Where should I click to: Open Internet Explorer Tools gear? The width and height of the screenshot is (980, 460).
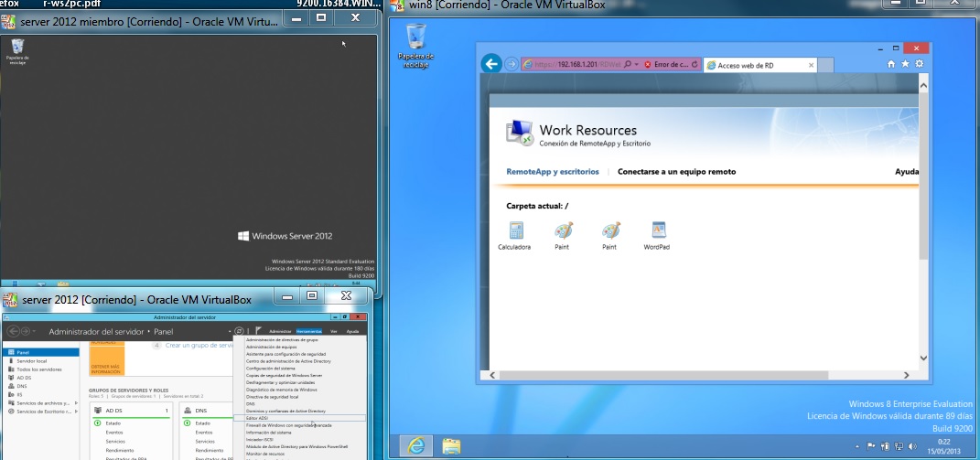[919, 64]
